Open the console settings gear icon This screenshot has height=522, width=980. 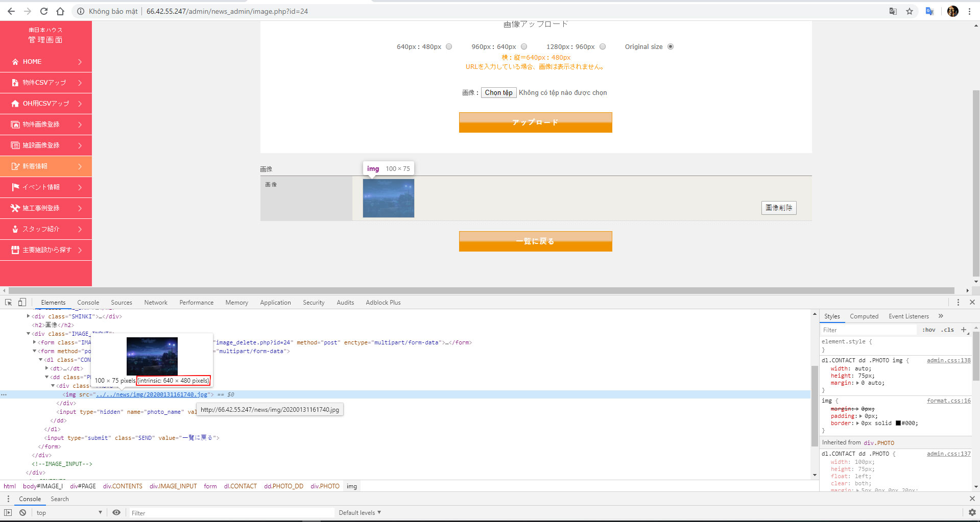tap(972, 512)
